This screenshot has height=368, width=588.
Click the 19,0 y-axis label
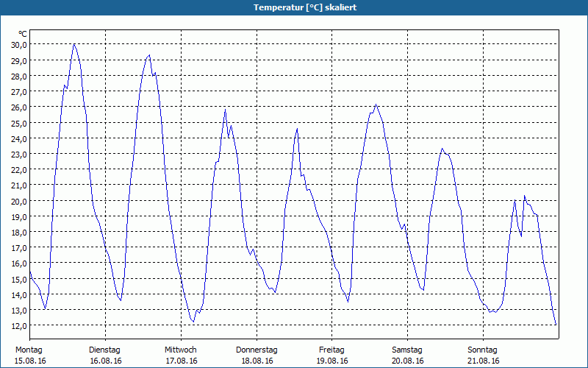pyautogui.click(x=19, y=216)
